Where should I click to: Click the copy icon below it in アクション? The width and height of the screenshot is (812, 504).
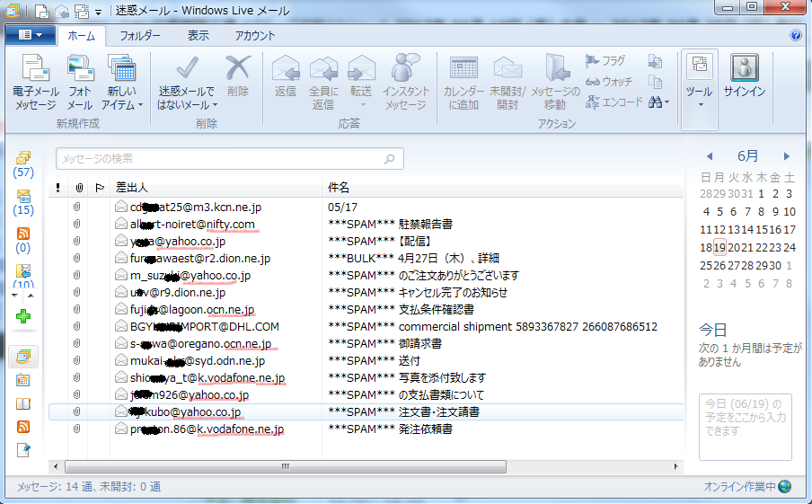(x=655, y=82)
